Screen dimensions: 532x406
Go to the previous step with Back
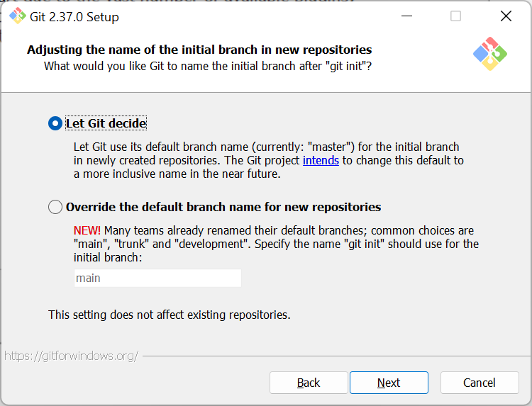tap(309, 383)
